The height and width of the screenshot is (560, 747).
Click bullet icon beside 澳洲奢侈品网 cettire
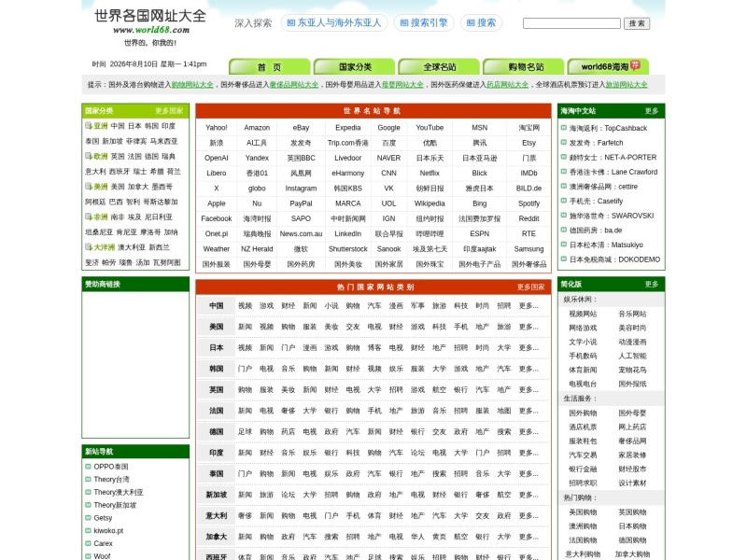pyautogui.click(x=564, y=186)
